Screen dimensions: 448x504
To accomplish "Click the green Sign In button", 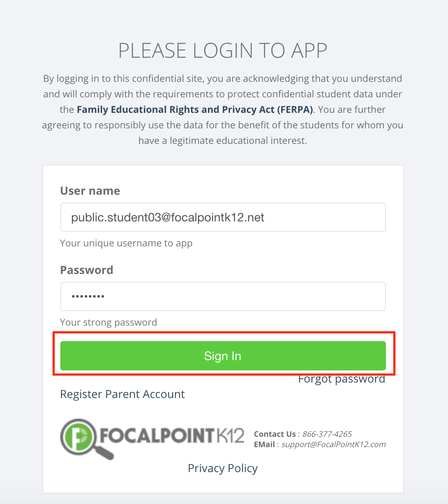I will 223,355.
